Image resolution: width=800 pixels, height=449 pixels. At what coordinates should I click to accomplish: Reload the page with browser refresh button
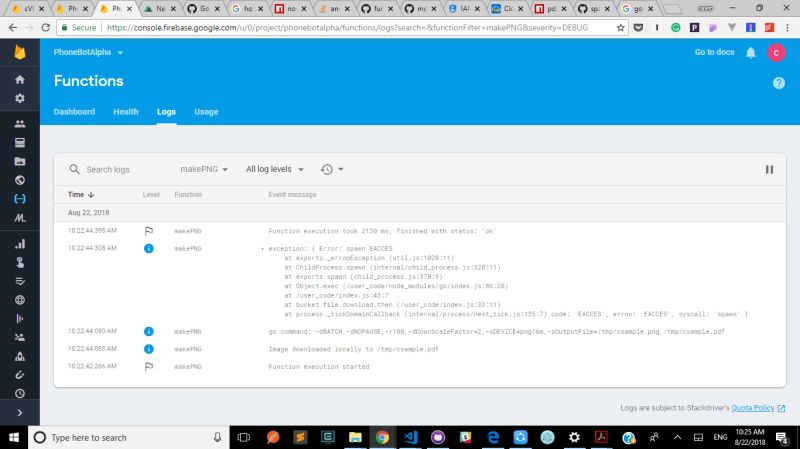click(x=45, y=28)
